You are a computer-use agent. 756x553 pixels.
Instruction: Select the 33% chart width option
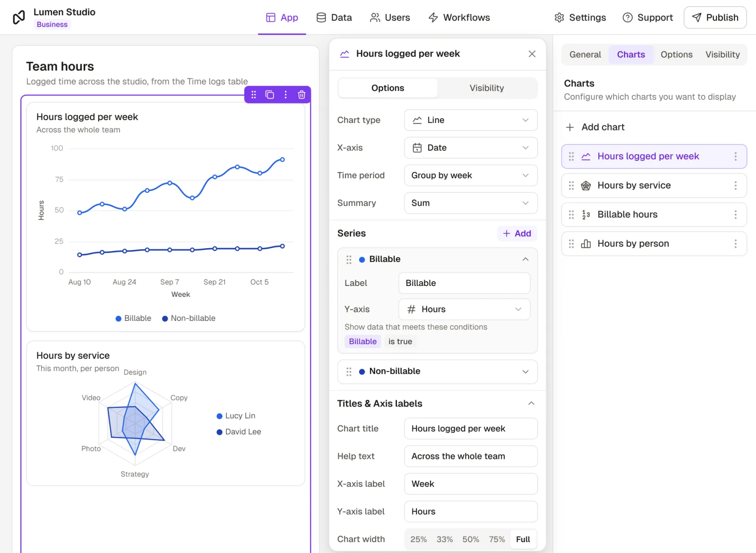click(x=445, y=539)
